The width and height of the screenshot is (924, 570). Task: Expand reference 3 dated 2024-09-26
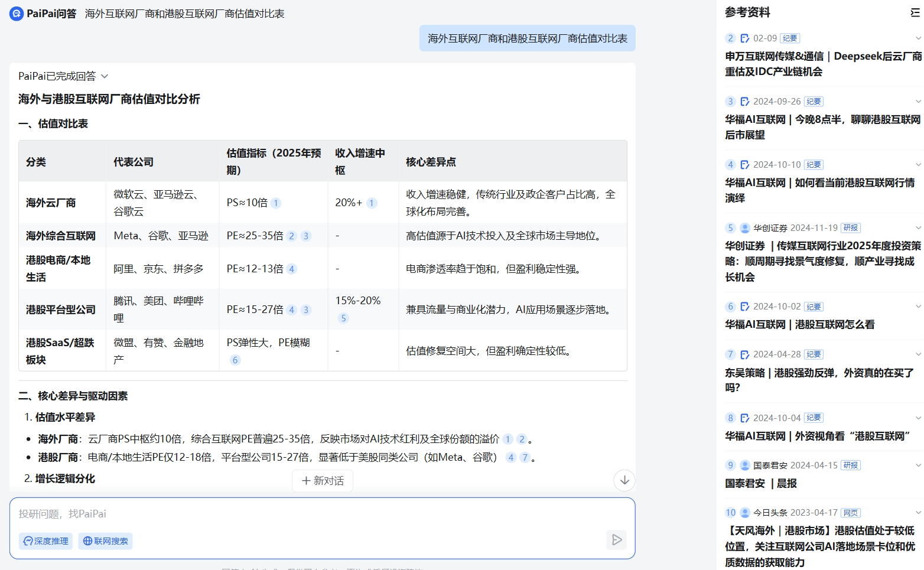(918, 102)
